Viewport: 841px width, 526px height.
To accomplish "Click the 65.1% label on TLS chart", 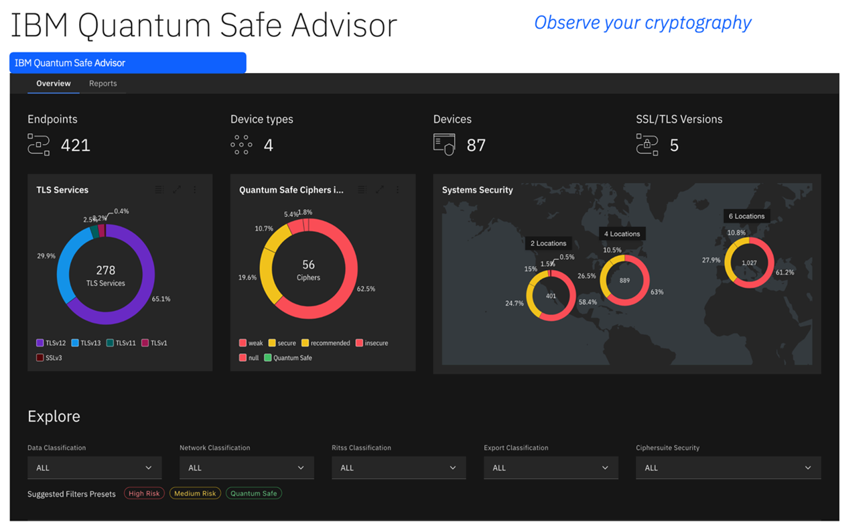I will pyautogui.click(x=161, y=299).
